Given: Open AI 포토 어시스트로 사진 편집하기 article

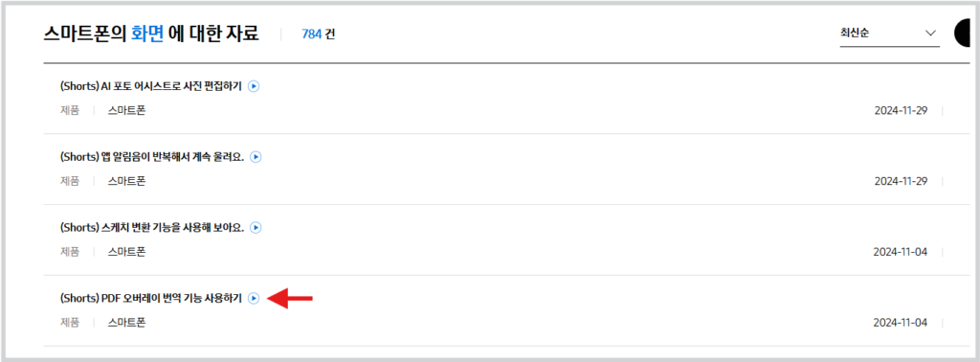Looking at the screenshot, I should 150,86.
